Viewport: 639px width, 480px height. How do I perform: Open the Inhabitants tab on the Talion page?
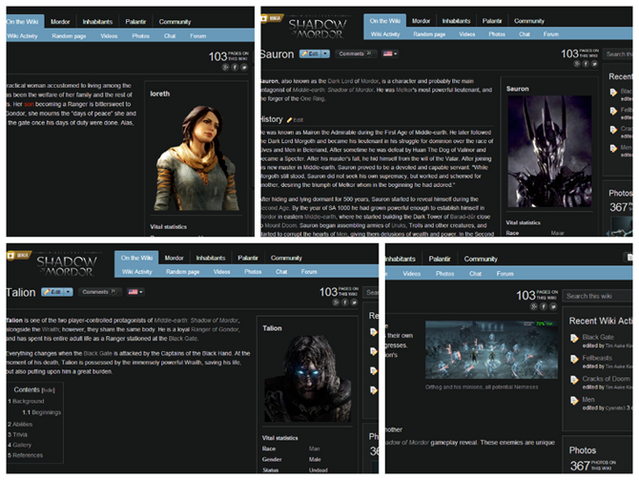pos(211,258)
